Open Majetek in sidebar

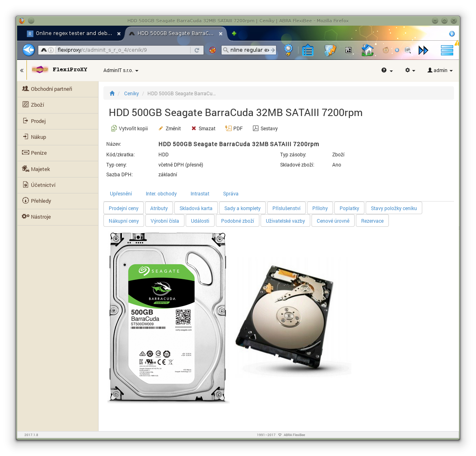(x=58, y=169)
